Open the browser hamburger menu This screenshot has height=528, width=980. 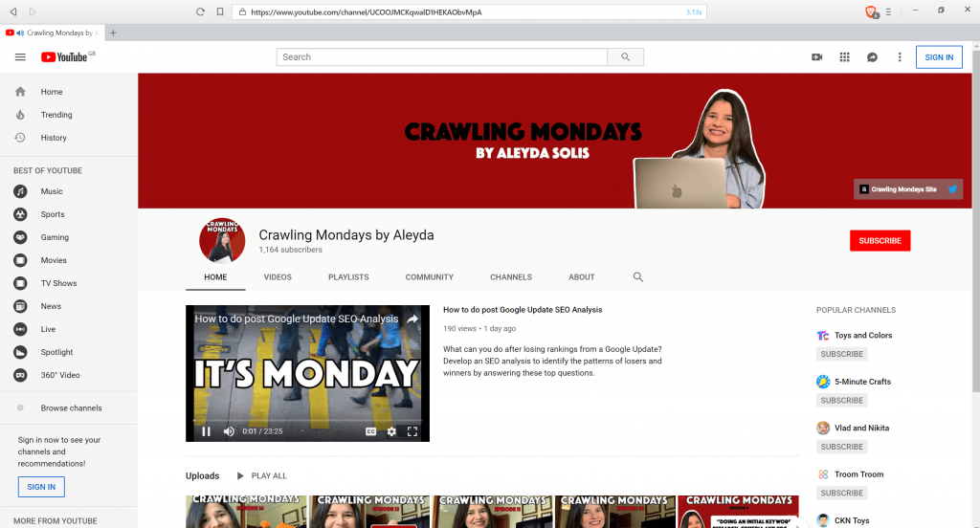(x=888, y=11)
